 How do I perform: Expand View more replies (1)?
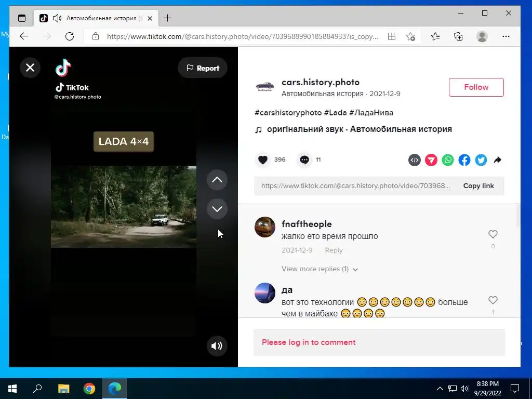tap(320, 269)
